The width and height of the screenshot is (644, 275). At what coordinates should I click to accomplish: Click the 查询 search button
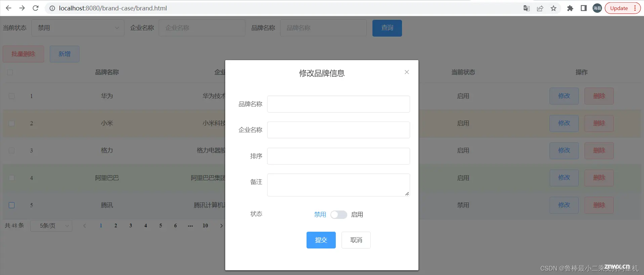click(x=387, y=28)
